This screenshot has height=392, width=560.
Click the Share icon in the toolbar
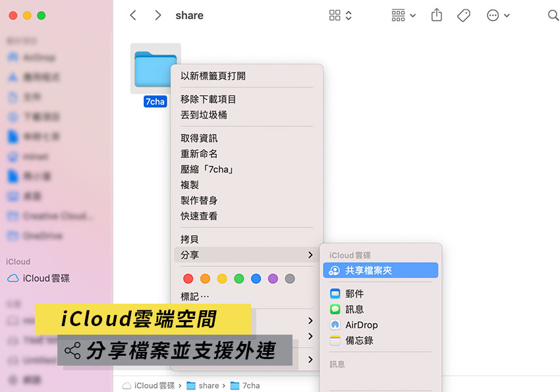(x=436, y=15)
